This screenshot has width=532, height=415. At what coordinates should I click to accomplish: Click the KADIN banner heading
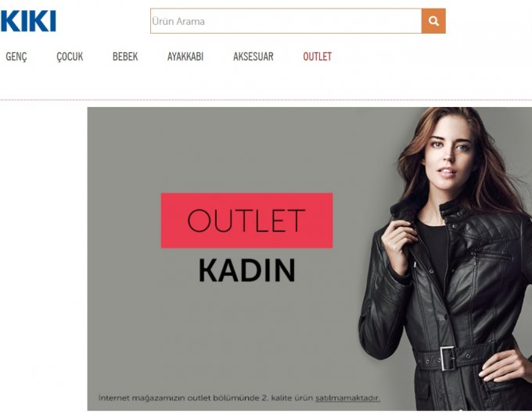pos(246,270)
